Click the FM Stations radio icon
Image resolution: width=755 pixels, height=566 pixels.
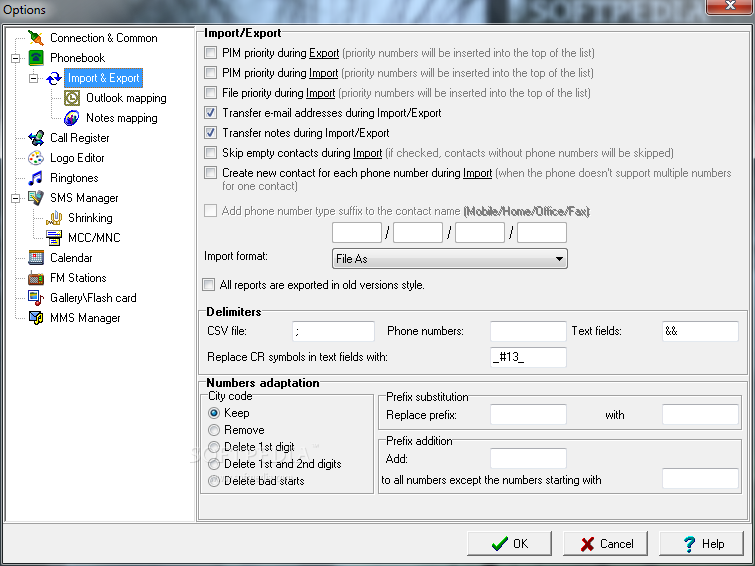(x=36, y=278)
